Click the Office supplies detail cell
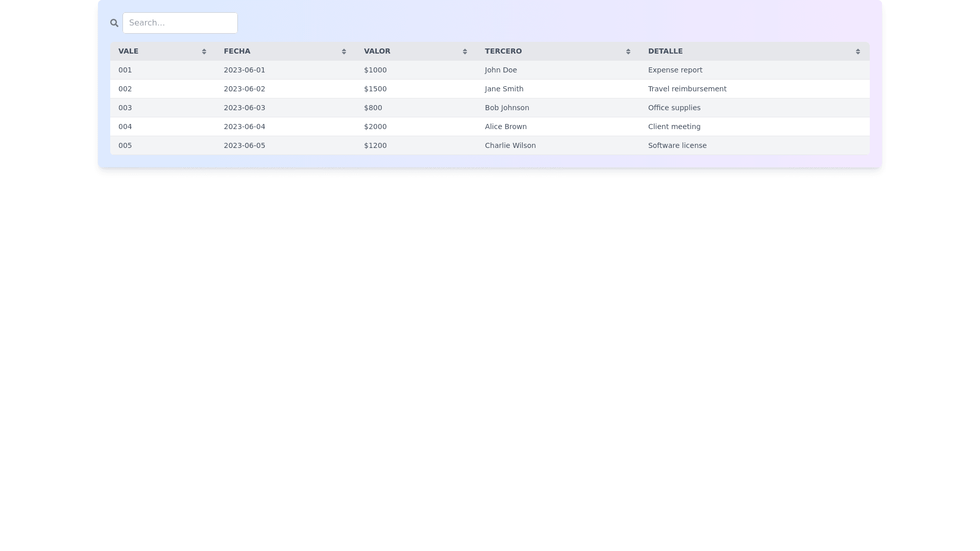The image size is (980, 551). pyautogui.click(x=674, y=108)
